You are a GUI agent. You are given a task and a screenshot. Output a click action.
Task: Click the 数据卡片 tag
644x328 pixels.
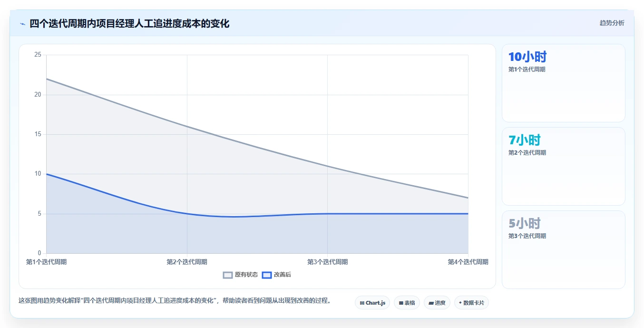point(471,303)
